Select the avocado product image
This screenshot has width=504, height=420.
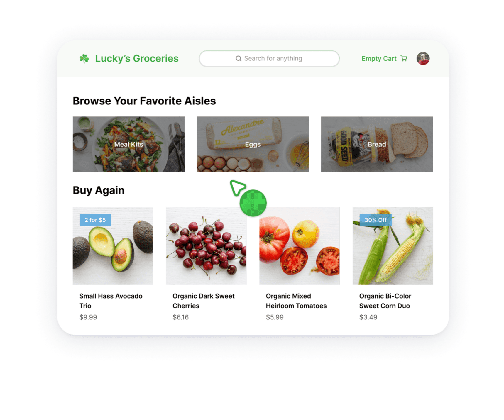pyautogui.click(x=113, y=246)
